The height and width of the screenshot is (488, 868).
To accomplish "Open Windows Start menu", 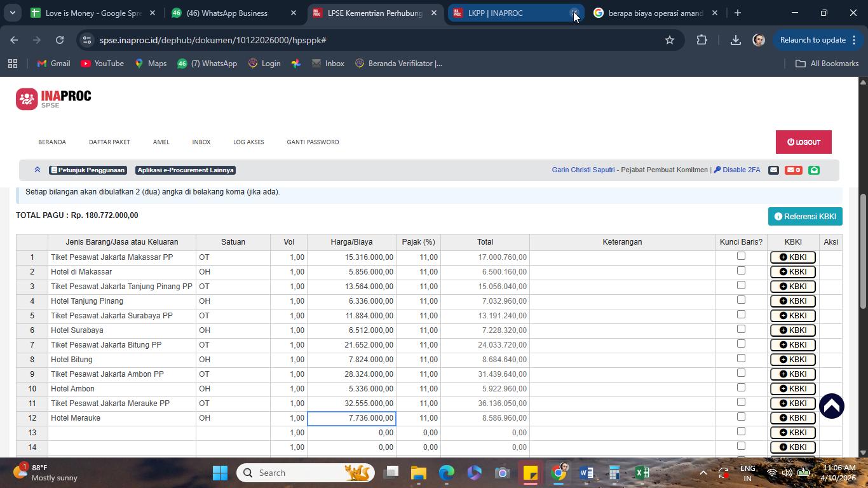I will [220, 473].
